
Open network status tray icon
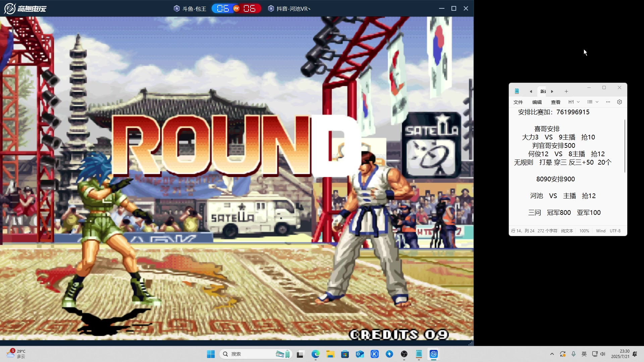click(595, 354)
